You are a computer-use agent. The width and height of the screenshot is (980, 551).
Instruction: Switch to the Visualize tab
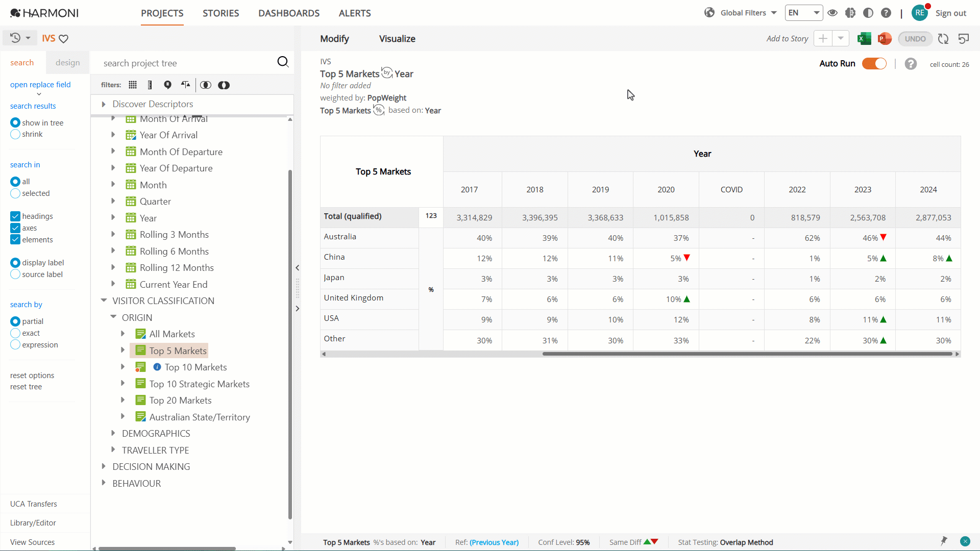(x=397, y=39)
